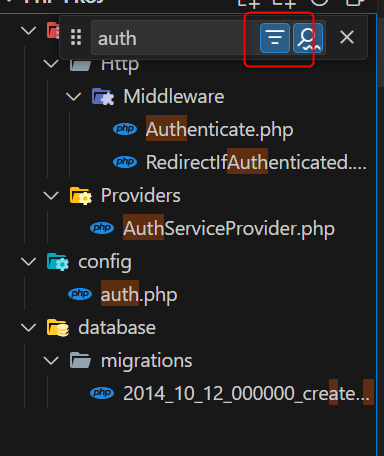Click the find widget drag handle grip

click(x=76, y=37)
